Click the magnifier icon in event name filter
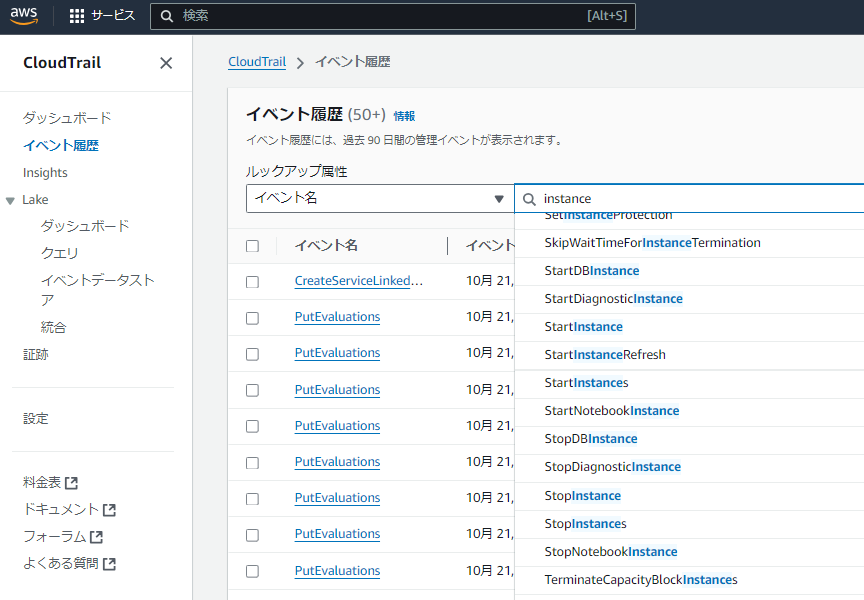Image resolution: width=864 pixels, height=600 pixels. (529, 199)
